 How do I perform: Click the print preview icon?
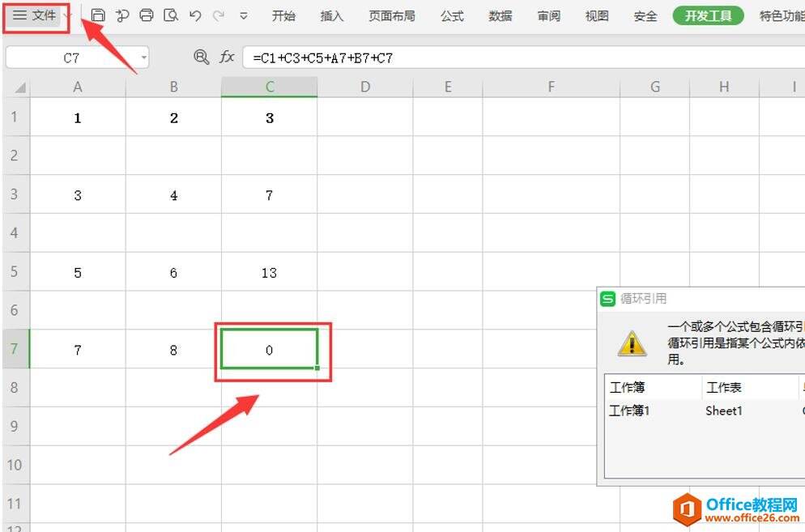point(170,15)
